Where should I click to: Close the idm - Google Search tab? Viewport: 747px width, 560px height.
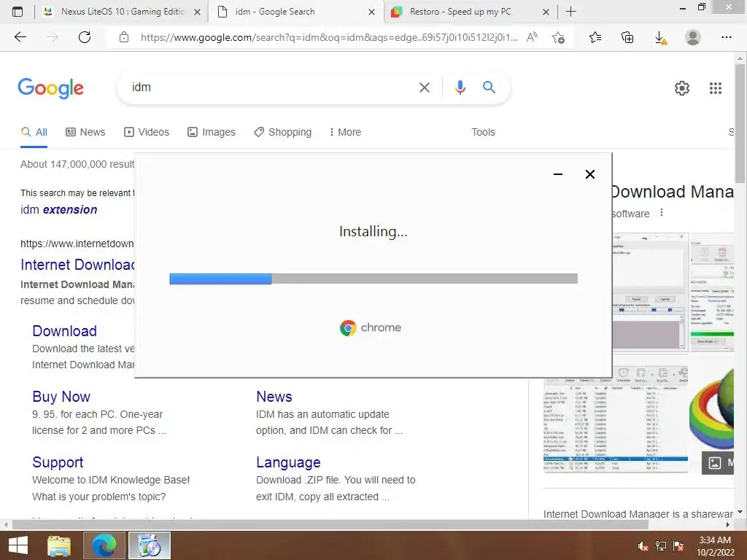[x=371, y=12]
